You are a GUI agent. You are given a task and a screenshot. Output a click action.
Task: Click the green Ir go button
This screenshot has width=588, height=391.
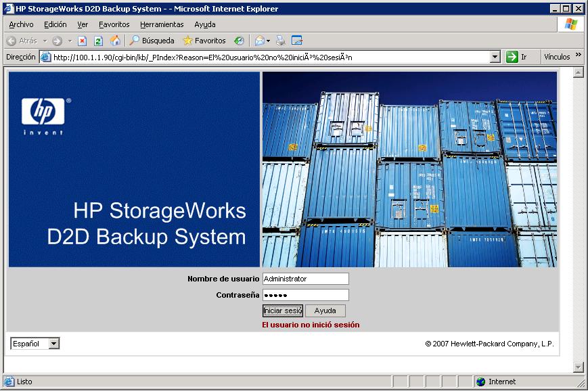coord(516,57)
